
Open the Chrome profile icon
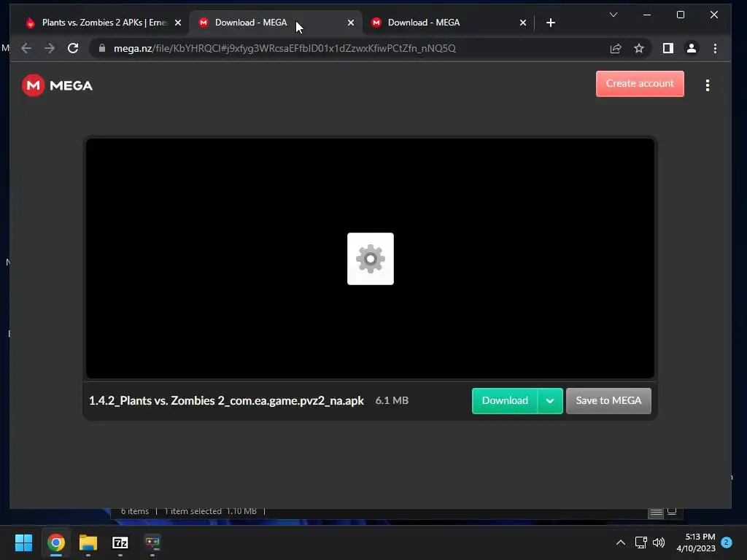(x=692, y=48)
